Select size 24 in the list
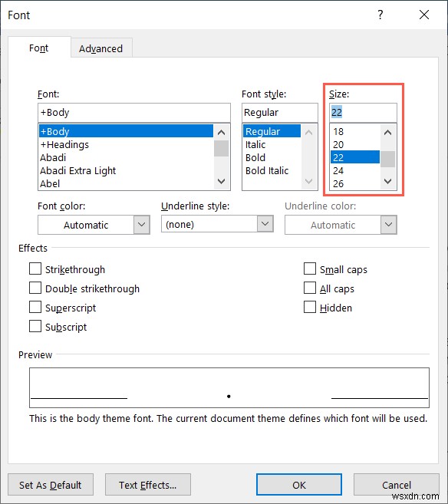The image size is (448, 504). (x=355, y=170)
